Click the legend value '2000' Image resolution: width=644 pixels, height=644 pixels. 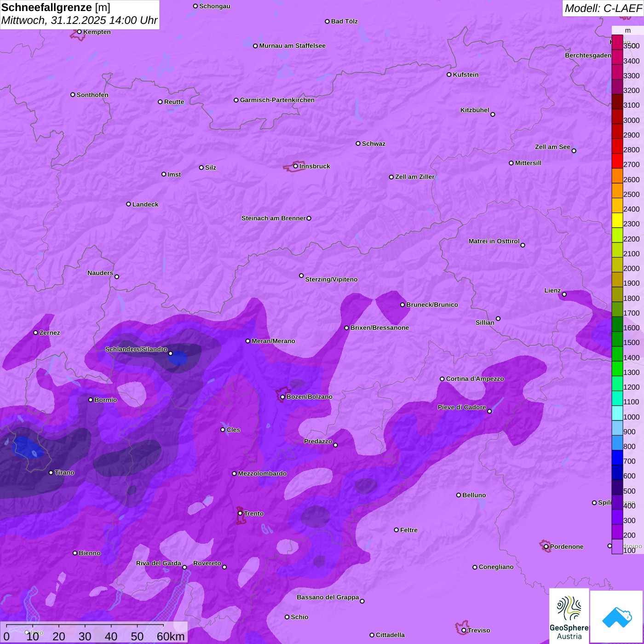(632, 269)
